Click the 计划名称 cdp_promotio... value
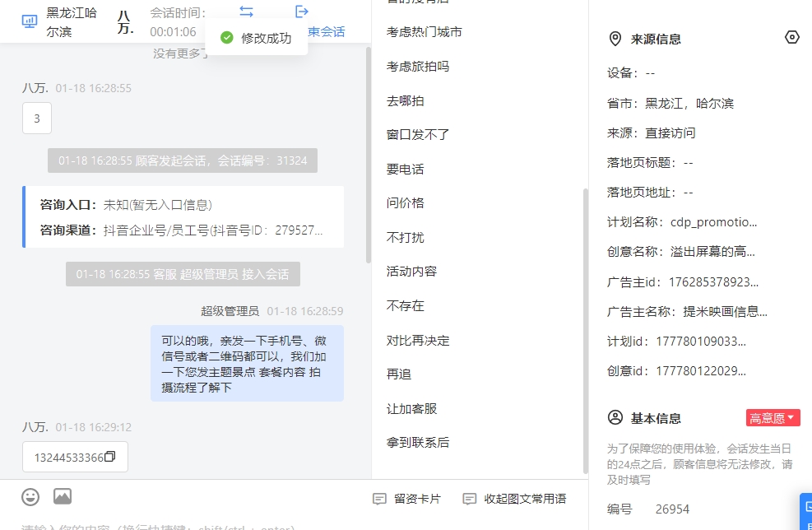 click(x=713, y=222)
